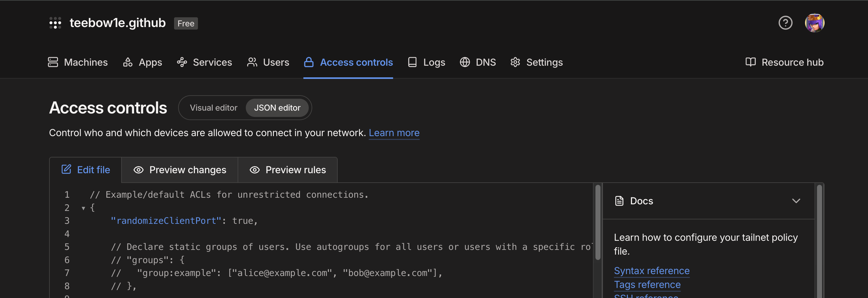Select the JSON editor toggle option
Image resolution: width=868 pixels, height=298 pixels.
(x=277, y=108)
